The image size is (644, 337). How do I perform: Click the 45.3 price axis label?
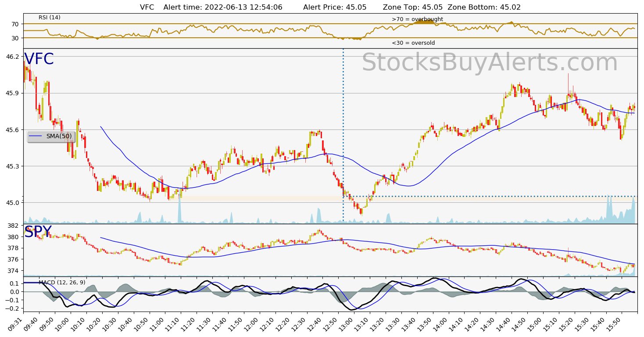[x=13, y=166]
